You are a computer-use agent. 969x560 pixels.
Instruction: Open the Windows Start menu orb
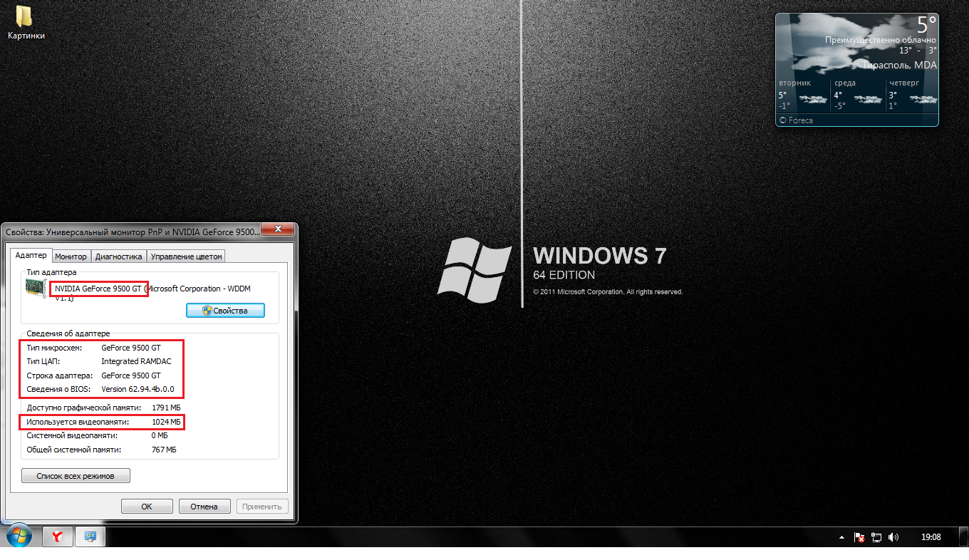pyautogui.click(x=19, y=536)
